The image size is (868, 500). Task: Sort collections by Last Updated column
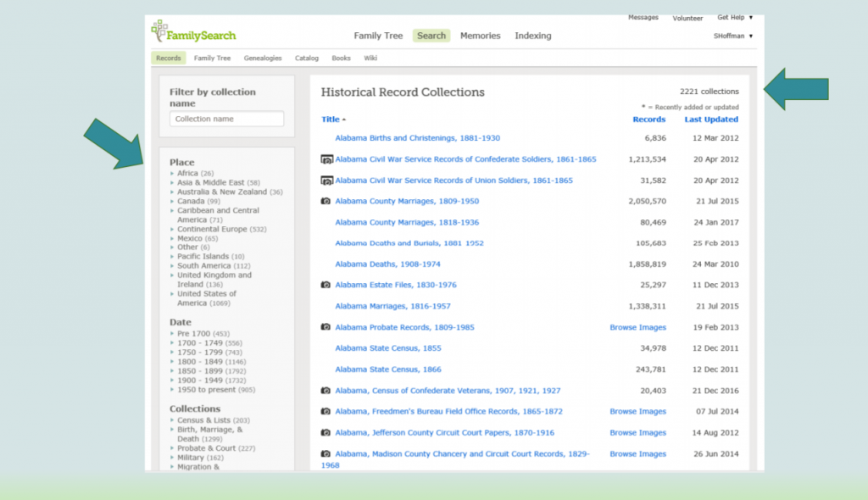[x=711, y=119]
